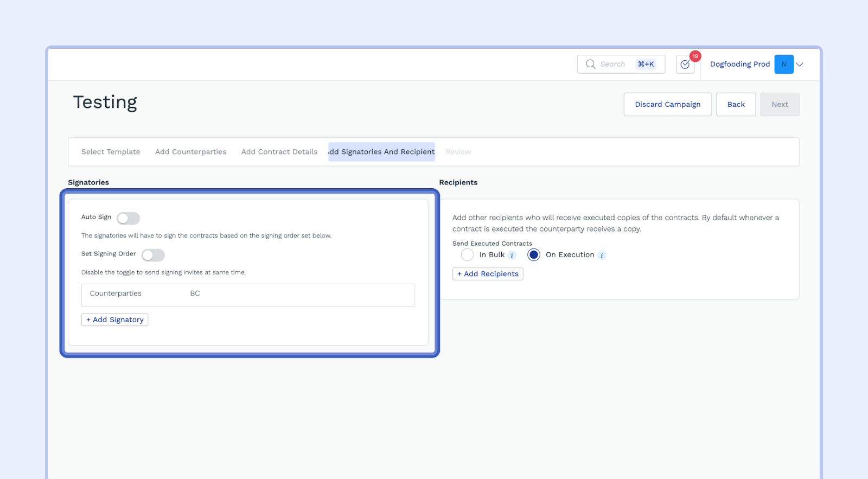This screenshot has height=479, width=868.
Task: Select the On Execution radio button
Action: click(x=534, y=255)
